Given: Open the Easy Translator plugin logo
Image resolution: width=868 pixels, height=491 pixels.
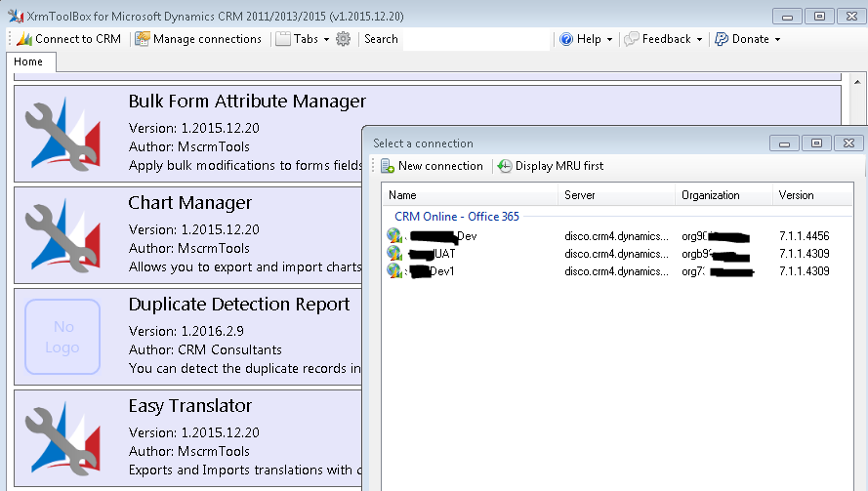Looking at the screenshot, I should [x=62, y=438].
